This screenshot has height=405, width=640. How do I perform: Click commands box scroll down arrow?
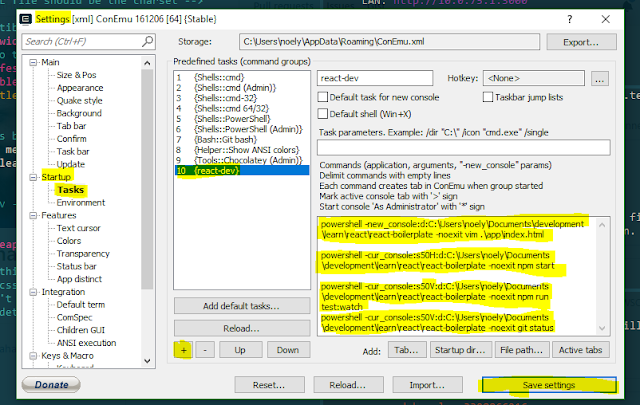pyautogui.click(x=602, y=328)
